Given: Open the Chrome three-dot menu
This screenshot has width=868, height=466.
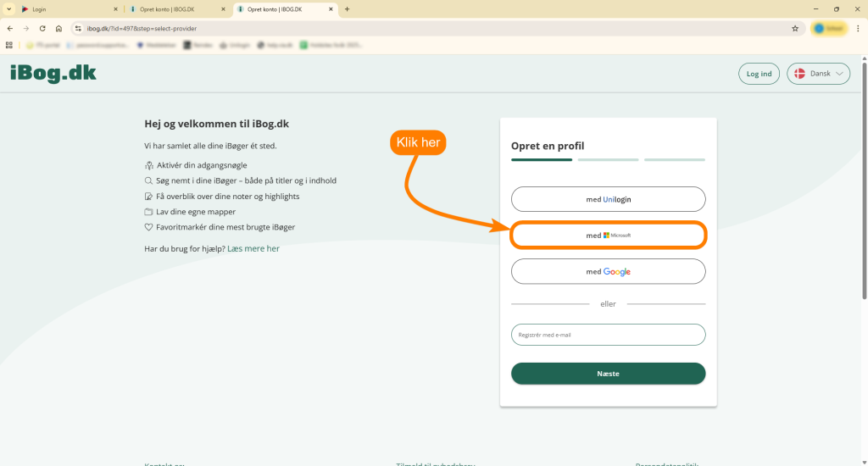Looking at the screenshot, I should pos(857,28).
